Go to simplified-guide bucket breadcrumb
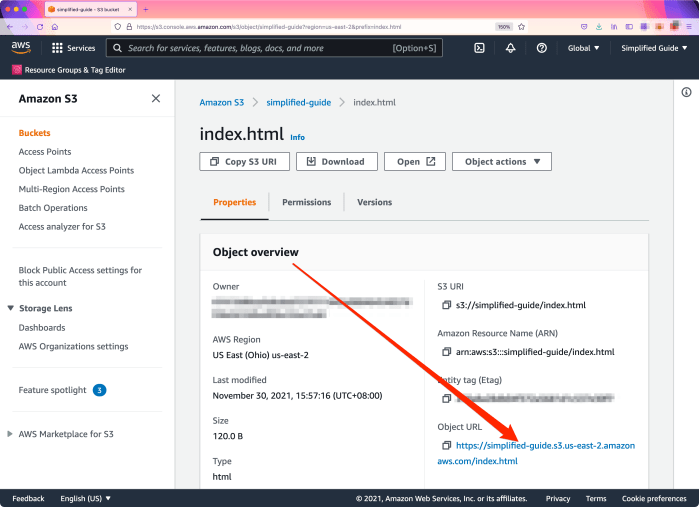This screenshot has width=699, height=507. [299, 103]
